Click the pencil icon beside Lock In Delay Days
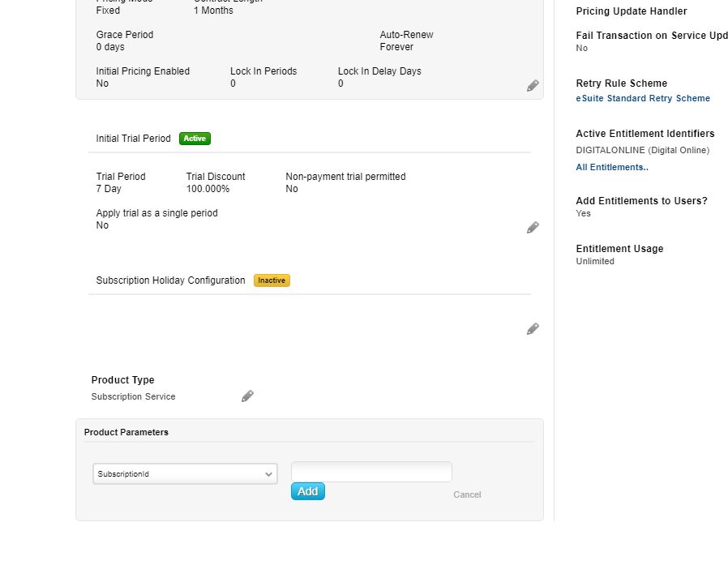 click(x=533, y=86)
